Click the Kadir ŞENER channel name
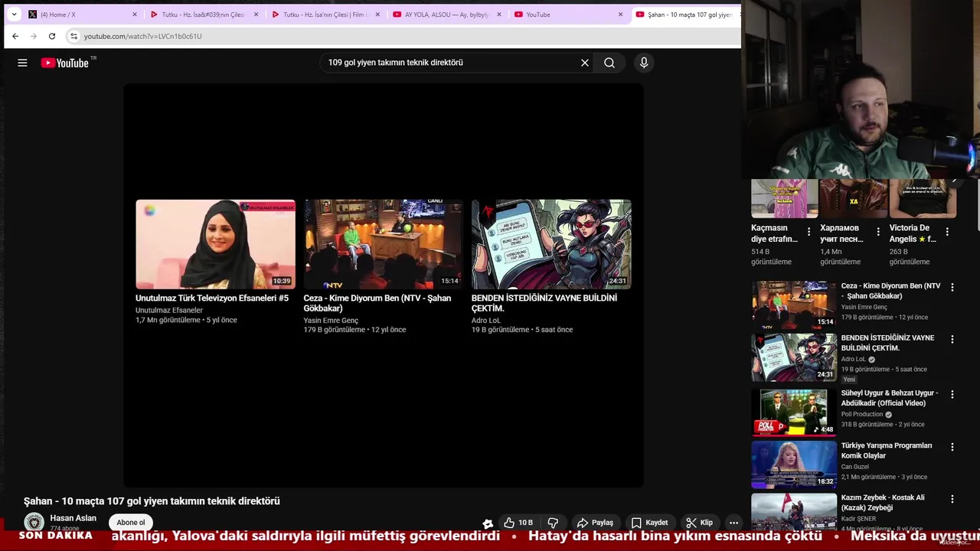 coord(858,519)
